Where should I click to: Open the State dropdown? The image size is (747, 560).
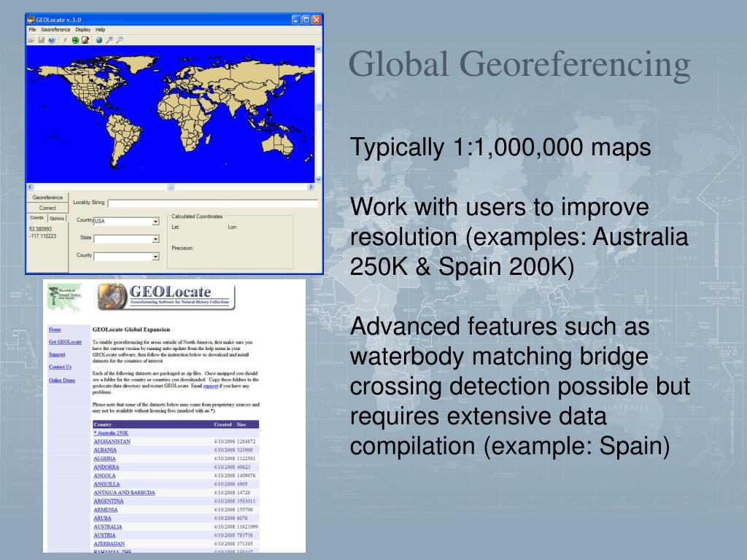click(x=155, y=239)
